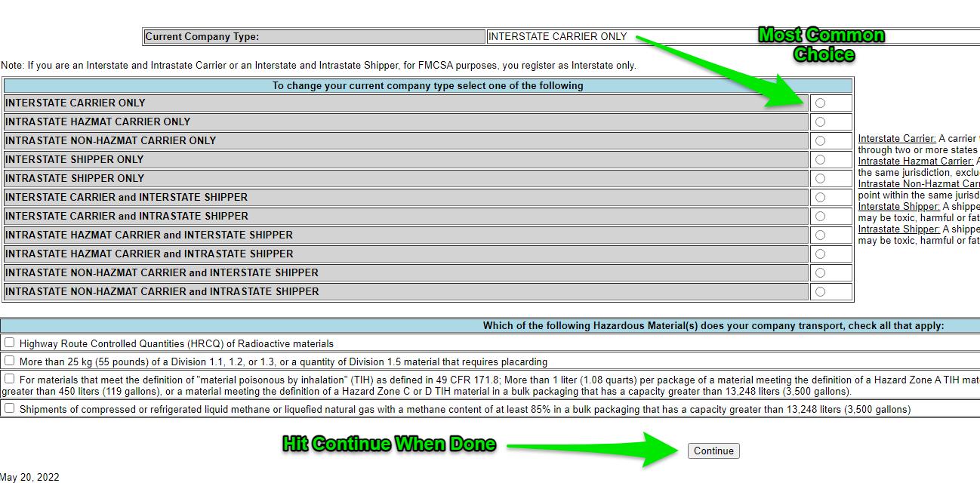Image resolution: width=980 pixels, height=483 pixels.
Task: Select the INTERSTATE SHIPPER ONLY radio button
Action: (820, 160)
